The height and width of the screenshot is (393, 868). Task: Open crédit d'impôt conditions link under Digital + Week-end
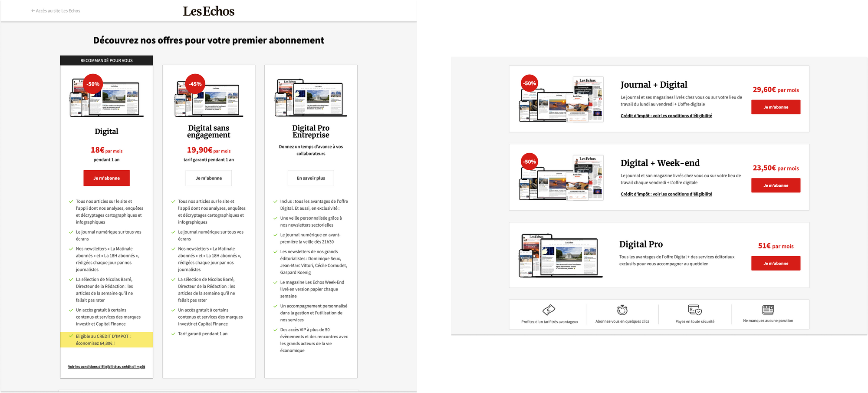point(666,194)
